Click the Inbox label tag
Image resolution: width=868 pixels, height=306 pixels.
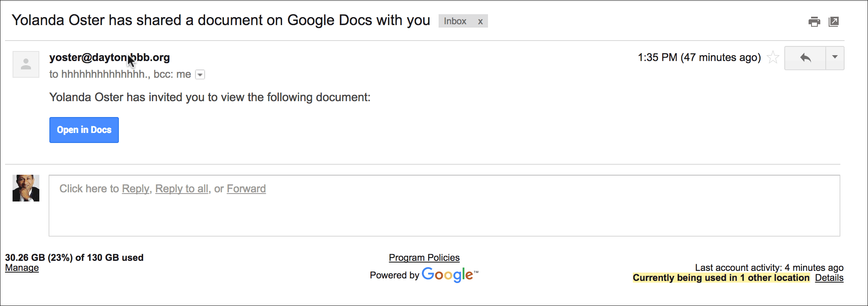pos(455,21)
